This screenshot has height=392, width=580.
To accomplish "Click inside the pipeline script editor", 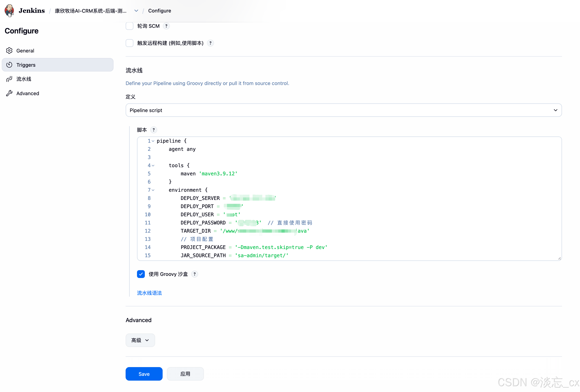I will (374, 175).
